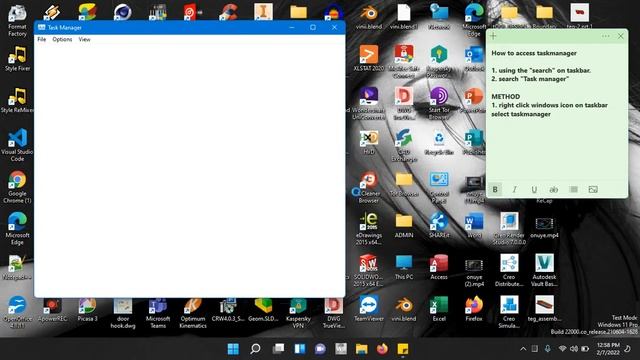This screenshot has width=640, height=360.
Task: Select the door hook.dwg file icon
Action: point(123,313)
